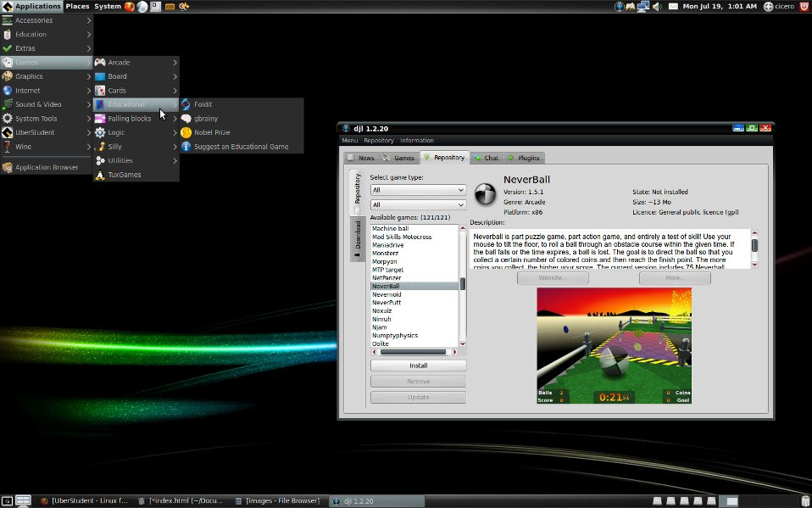Expand Falling blocks submenu

136,118
